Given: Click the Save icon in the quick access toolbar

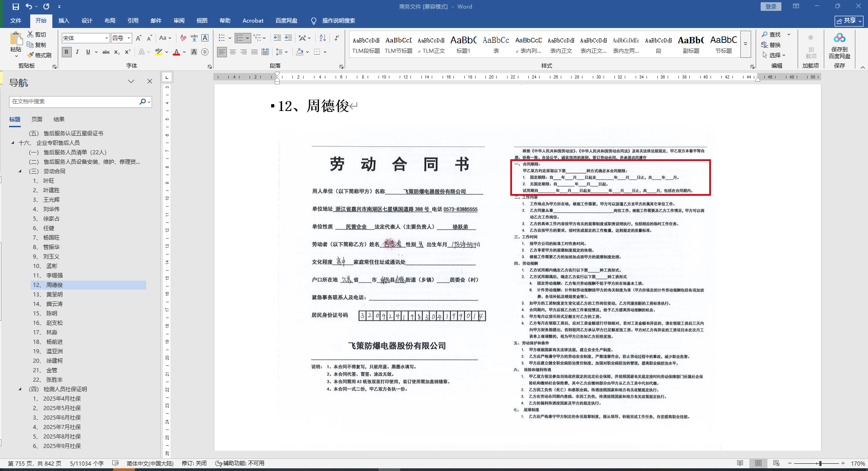Looking at the screenshot, I should pyautogui.click(x=16, y=7).
